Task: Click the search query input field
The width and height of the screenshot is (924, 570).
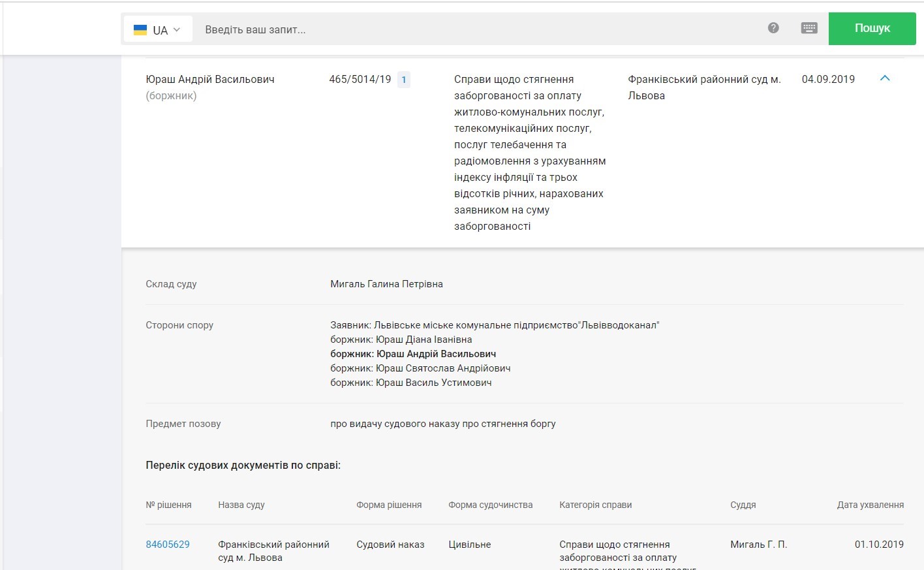Action: [476, 29]
